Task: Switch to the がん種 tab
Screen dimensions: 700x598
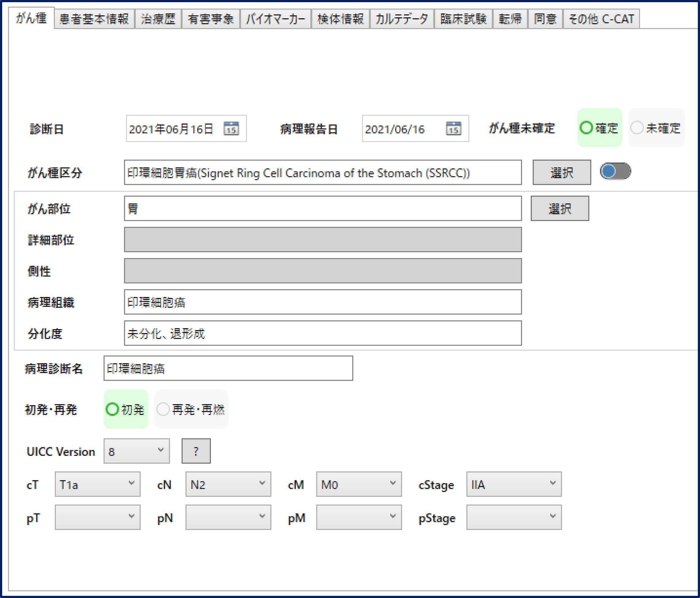Action: [x=31, y=18]
